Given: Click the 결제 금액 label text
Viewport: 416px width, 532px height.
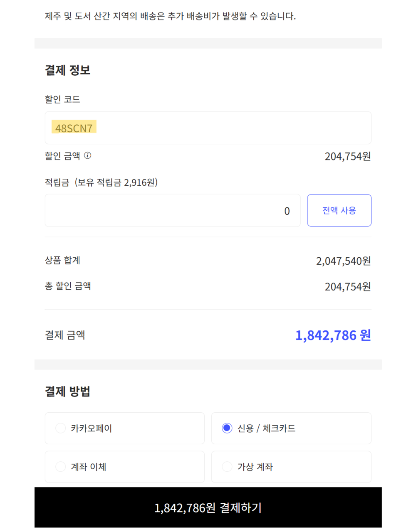Looking at the screenshot, I should point(65,335).
